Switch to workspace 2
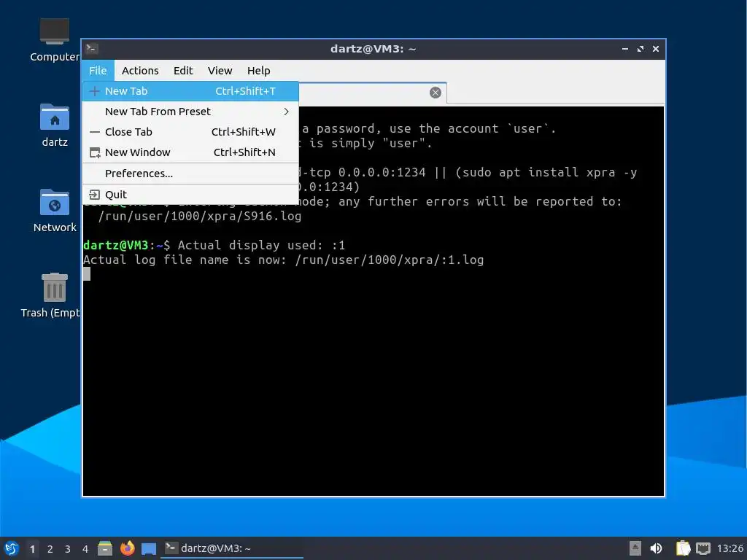 pyautogui.click(x=50, y=549)
